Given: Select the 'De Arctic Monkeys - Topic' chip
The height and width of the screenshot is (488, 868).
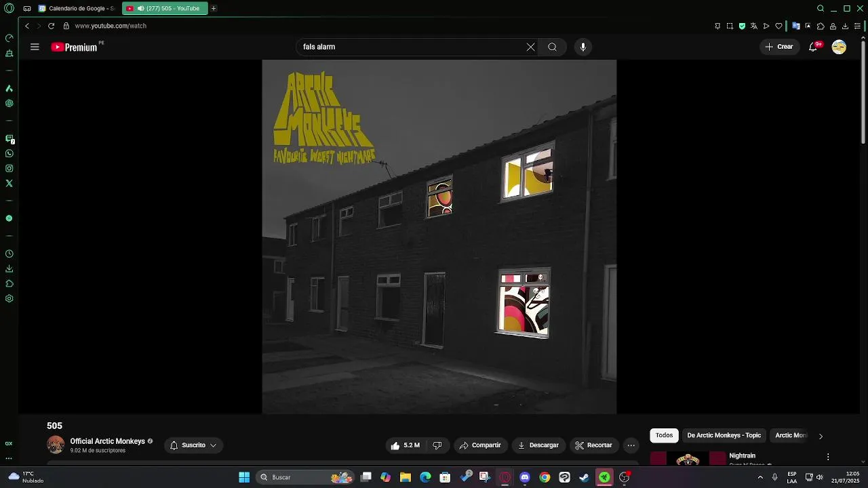Looking at the screenshot, I should pyautogui.click(x=724, y=435).
